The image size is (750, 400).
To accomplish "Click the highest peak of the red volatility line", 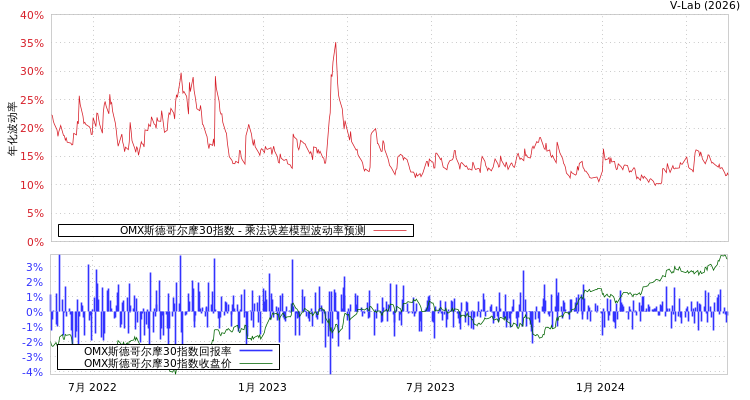I will pos(335,43).
